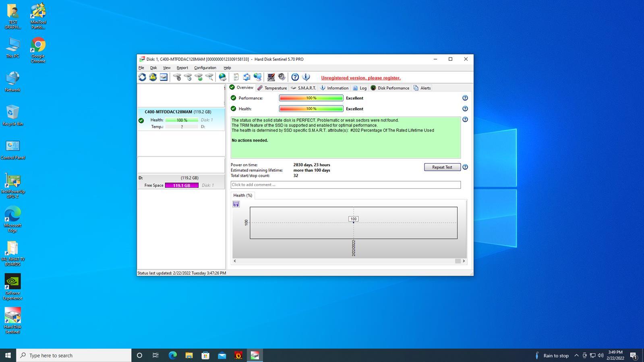Open the Disk menu
Viewport: 644px width, 362px height.
coord(153,68)
